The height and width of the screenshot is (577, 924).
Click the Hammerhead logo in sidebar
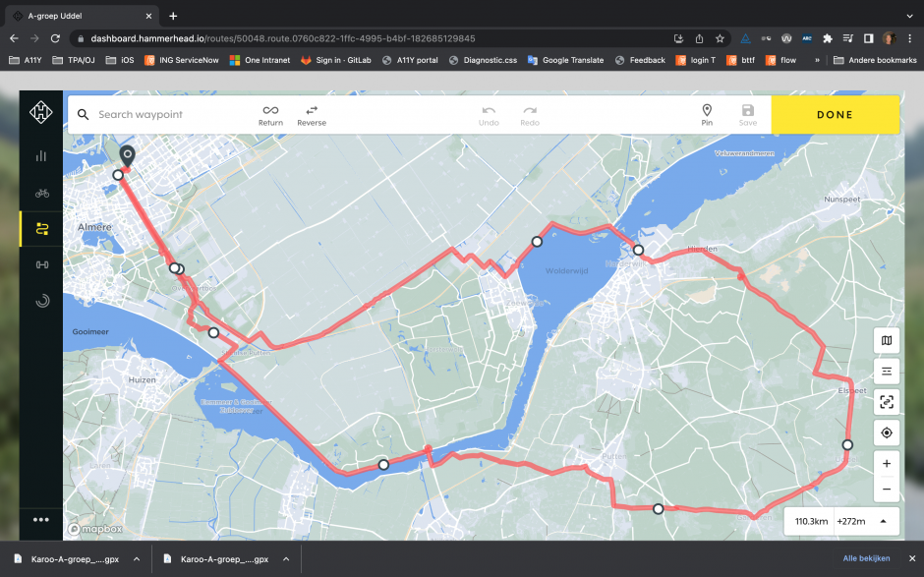coord(40,112)
